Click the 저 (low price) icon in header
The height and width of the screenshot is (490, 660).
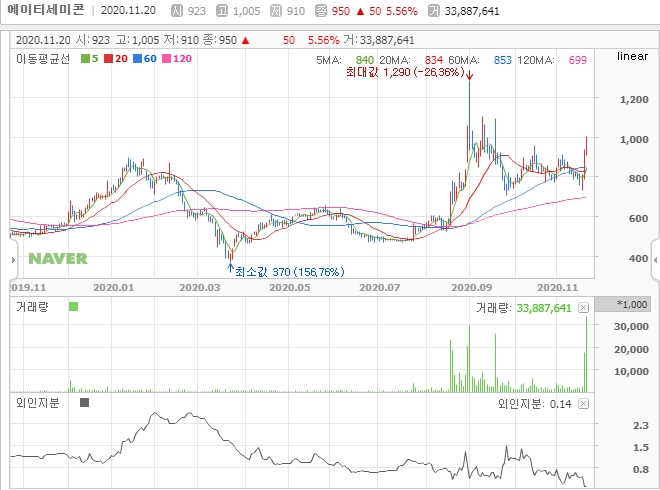pyautogui.click(x=276, y=11)
